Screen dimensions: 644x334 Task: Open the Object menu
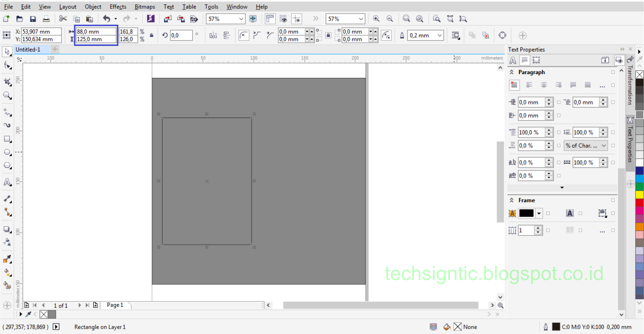(93, 6)
